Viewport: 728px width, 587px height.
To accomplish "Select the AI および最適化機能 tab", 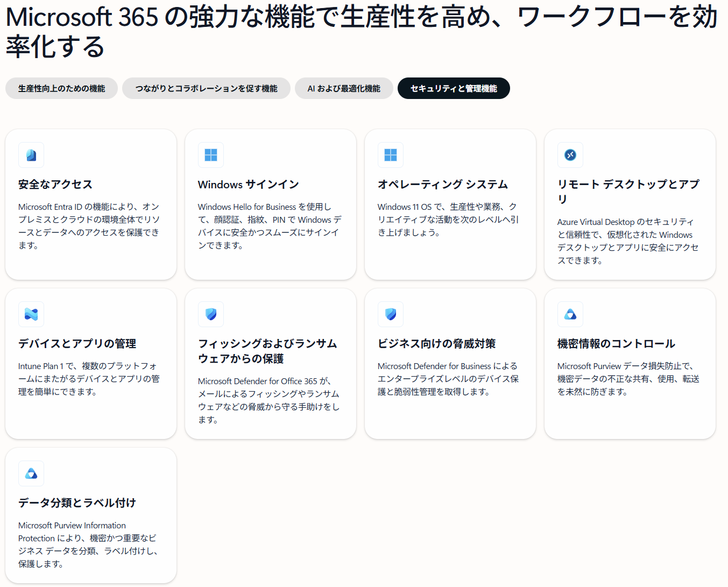I will pyautogui.click(x=344, y=88).
